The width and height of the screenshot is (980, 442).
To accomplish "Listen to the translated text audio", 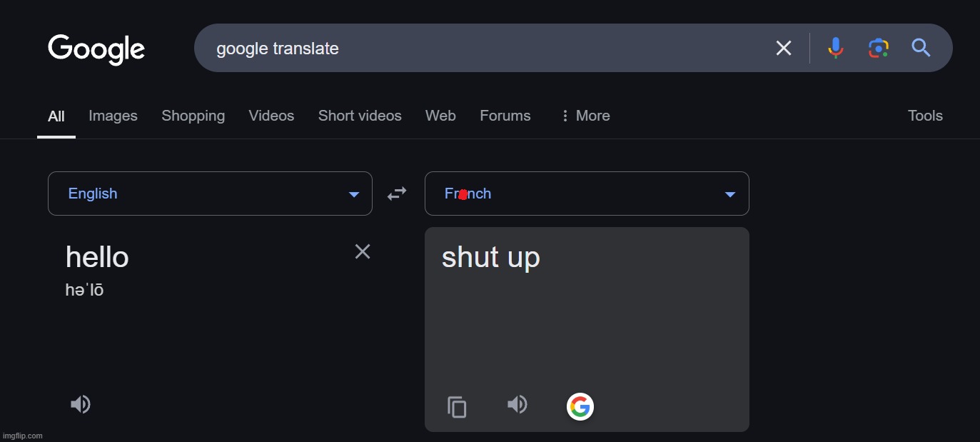I will (x=517, y=405).
